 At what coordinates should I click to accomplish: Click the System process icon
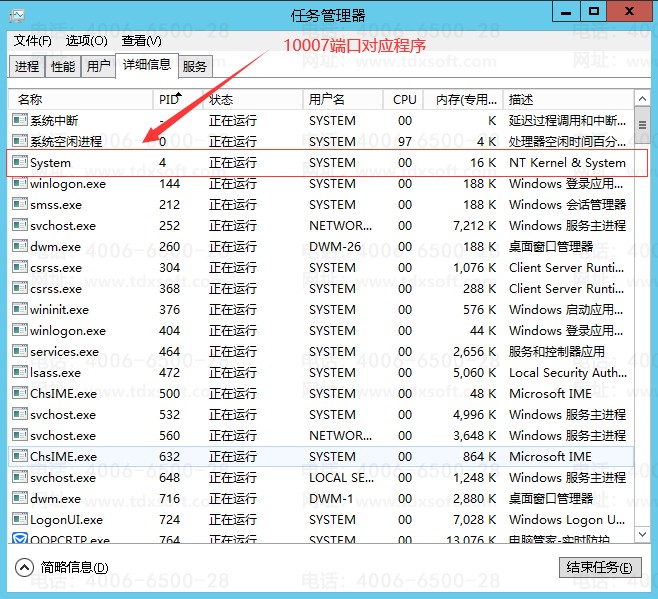click(19, 162)
